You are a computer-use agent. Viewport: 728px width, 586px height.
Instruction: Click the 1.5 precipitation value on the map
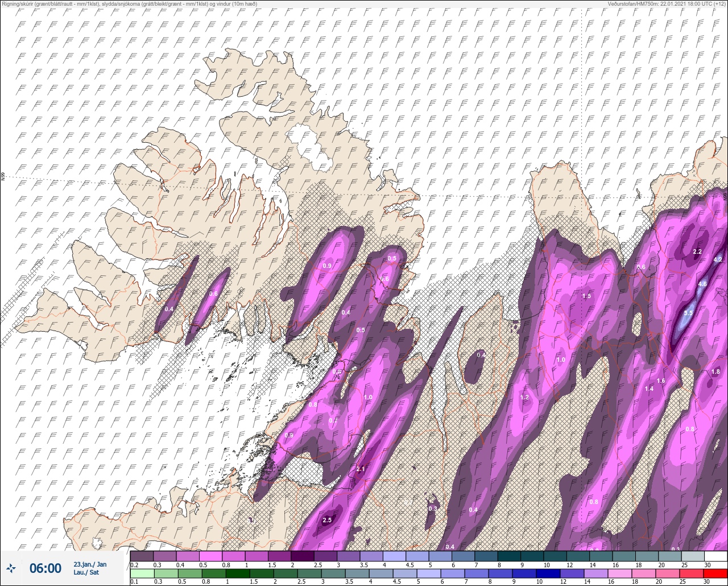[586, 296]
